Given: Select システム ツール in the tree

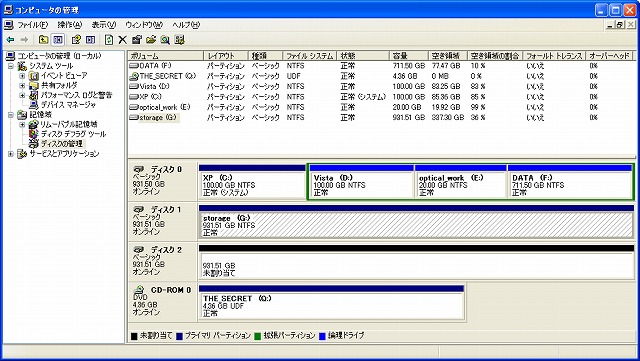Looking at the screenshot, I should point(51,66).
